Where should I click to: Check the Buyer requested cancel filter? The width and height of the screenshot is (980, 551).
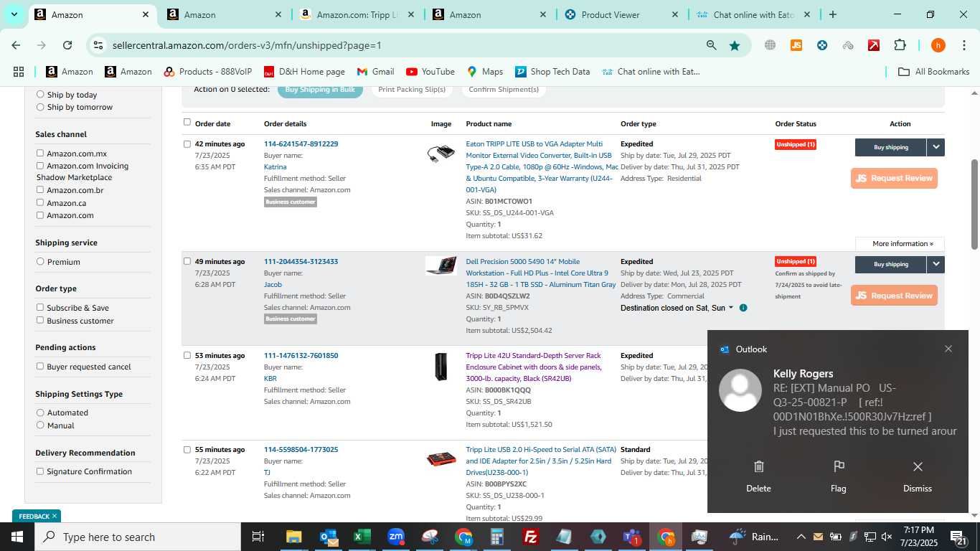click(x=40, y=366)
